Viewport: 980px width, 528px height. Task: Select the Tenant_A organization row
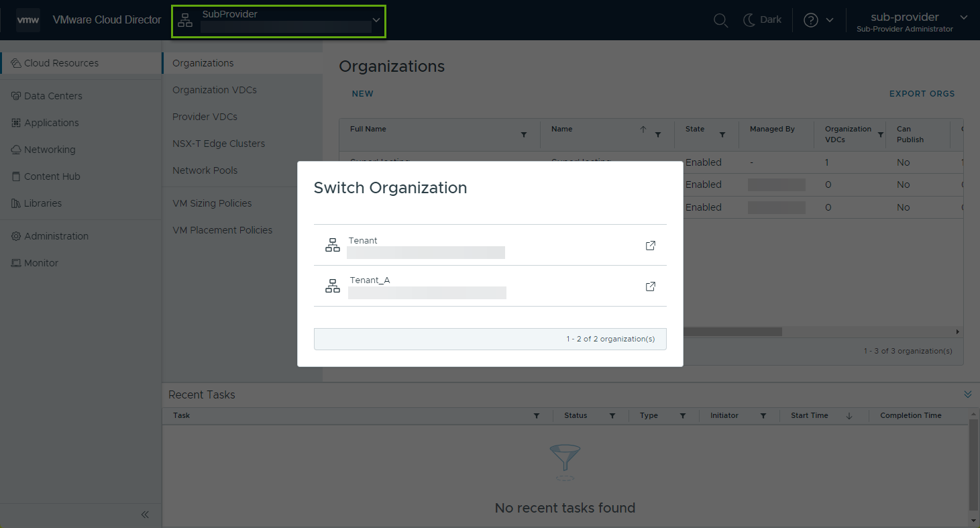(490, 286)
